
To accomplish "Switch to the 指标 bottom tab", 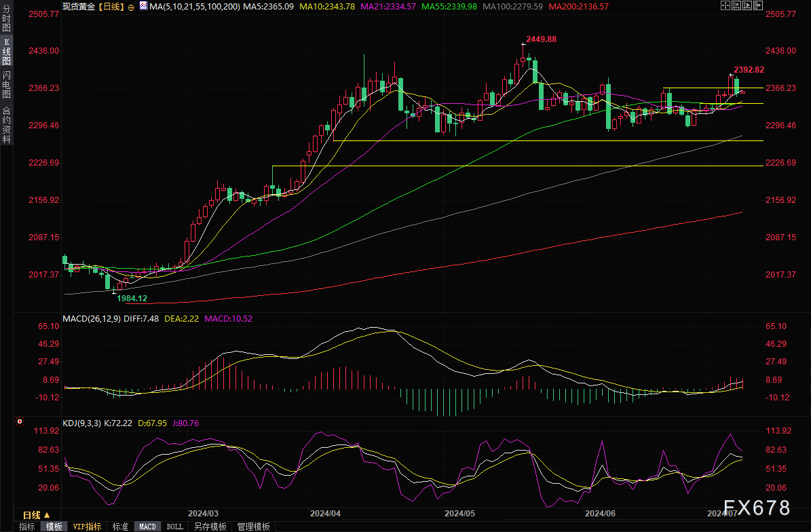I will pos(27,527).
